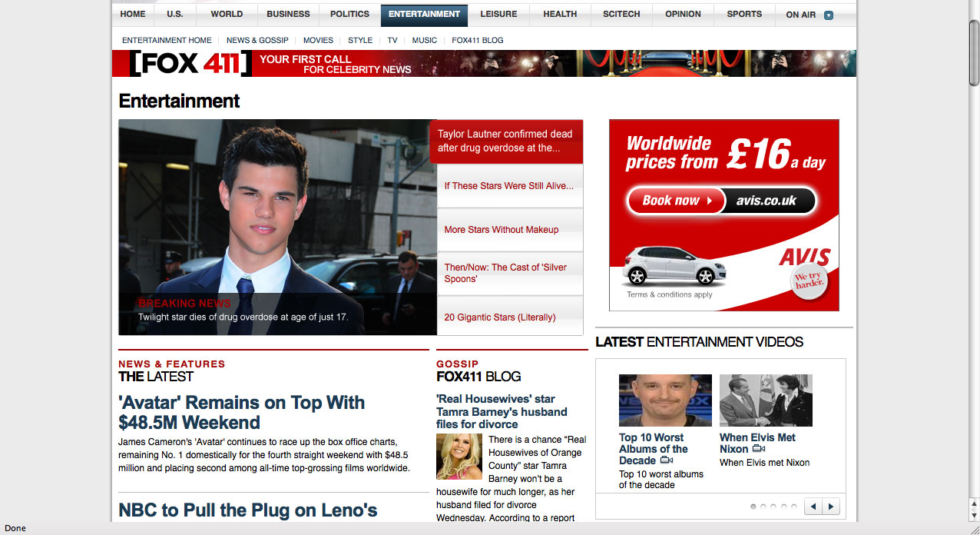Viewport: 980px width, 535px height.
Task: Click video camera icon beside Worst Albums title
Action: [667, 460]
